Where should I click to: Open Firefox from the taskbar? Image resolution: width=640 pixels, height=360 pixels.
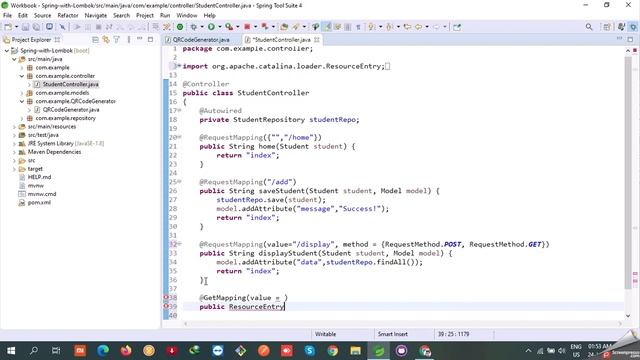[x=126, y=351]
